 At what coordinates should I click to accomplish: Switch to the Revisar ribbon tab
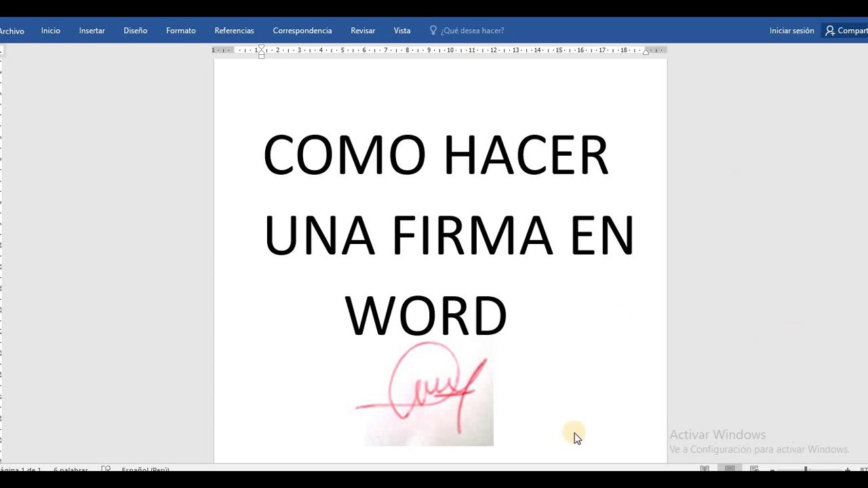(363, 30)
